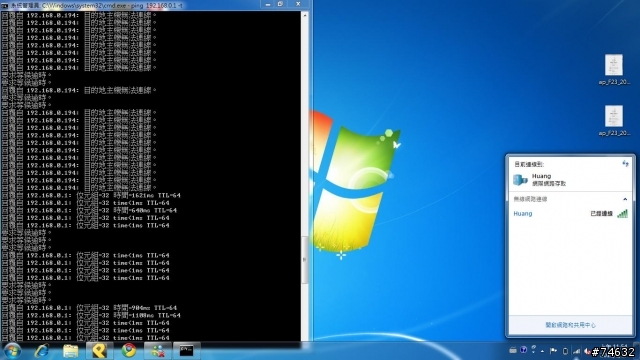Select the Huang wireless network entry
The height and width of the screenshot is (360, 640).
point(570,213)
